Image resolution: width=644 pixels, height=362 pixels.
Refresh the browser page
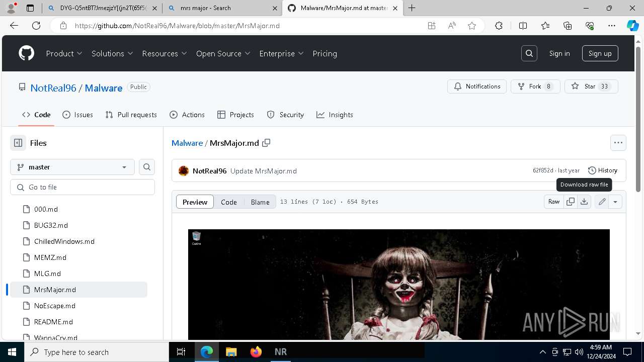pos(36,26)
